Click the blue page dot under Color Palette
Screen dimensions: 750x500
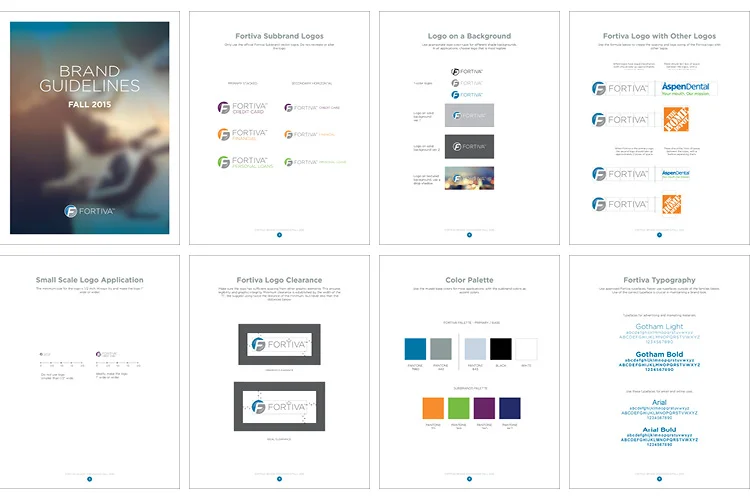pos(469,479)
